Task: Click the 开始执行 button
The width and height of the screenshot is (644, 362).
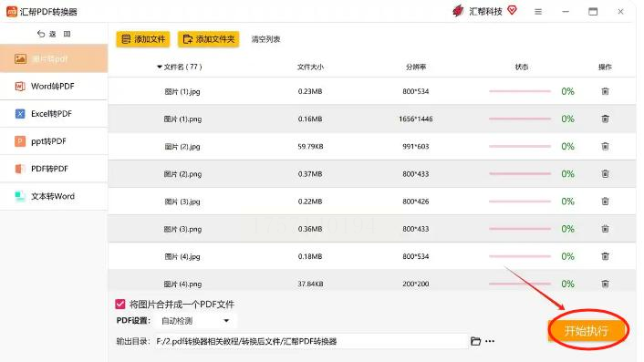Action: pyautogui.click(x=587, y=330)
